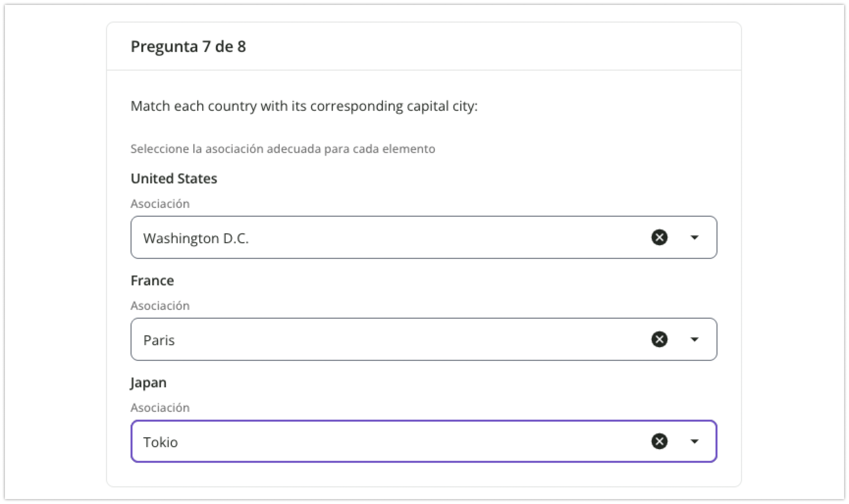
Task: Expand the United States association dropdown arrow
Action: [694, 238]
